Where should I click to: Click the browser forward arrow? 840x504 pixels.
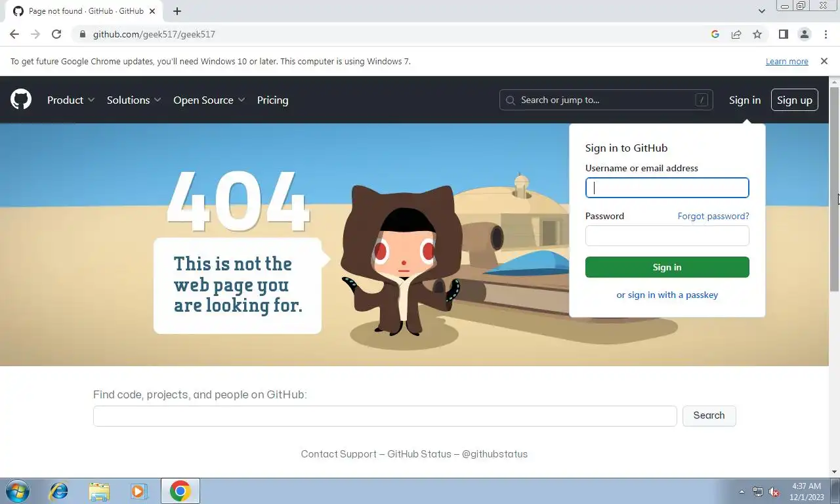point(35,34)
